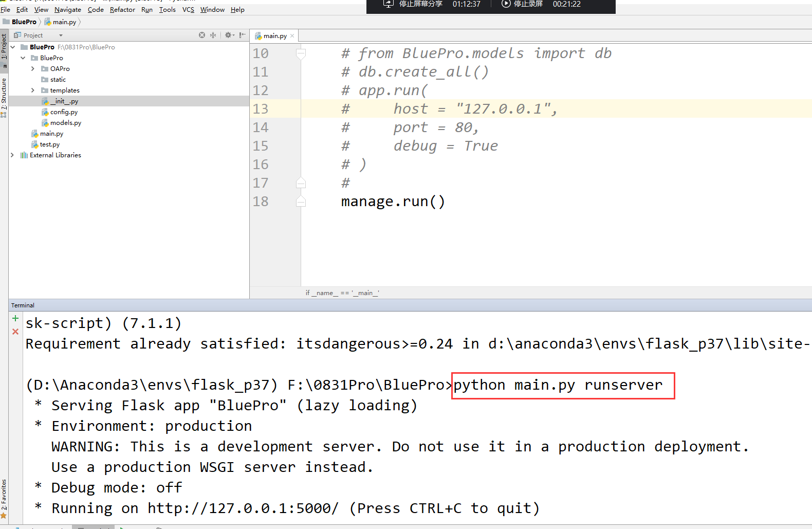Open the Run menu
Image resolution: width=812 pixels, height=529 pixels.
(x=147, y=10)
